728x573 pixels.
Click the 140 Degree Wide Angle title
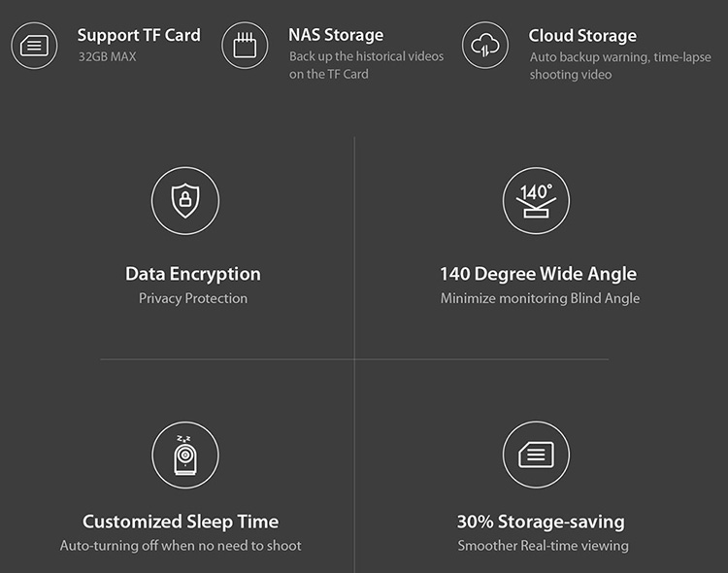[x=538, y=274]
